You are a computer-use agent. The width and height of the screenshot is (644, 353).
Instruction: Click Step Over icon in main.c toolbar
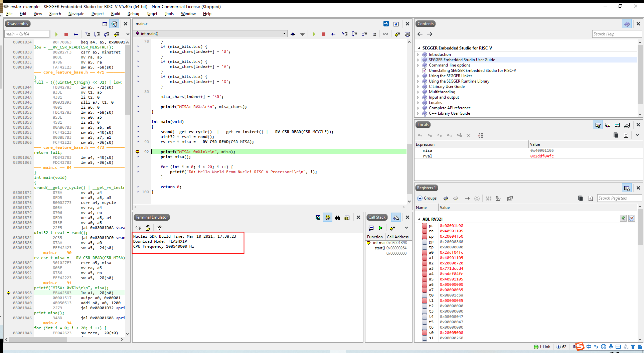354,34
